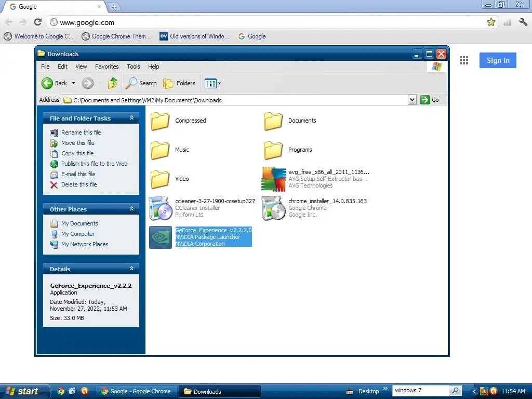Click the Go button beside address bar
The width and height of the screenshot is (532, 399).
click(430, 100)
